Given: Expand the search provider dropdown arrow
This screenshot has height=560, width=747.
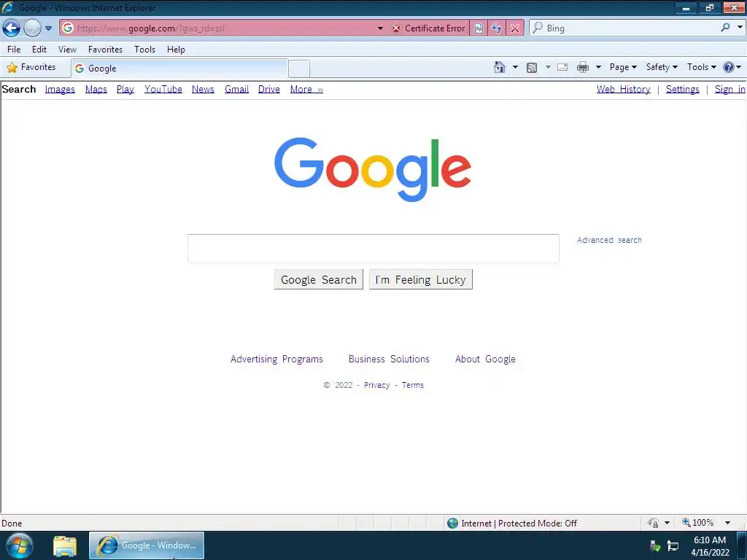Looking at the screenshot, I should point(740,28).
